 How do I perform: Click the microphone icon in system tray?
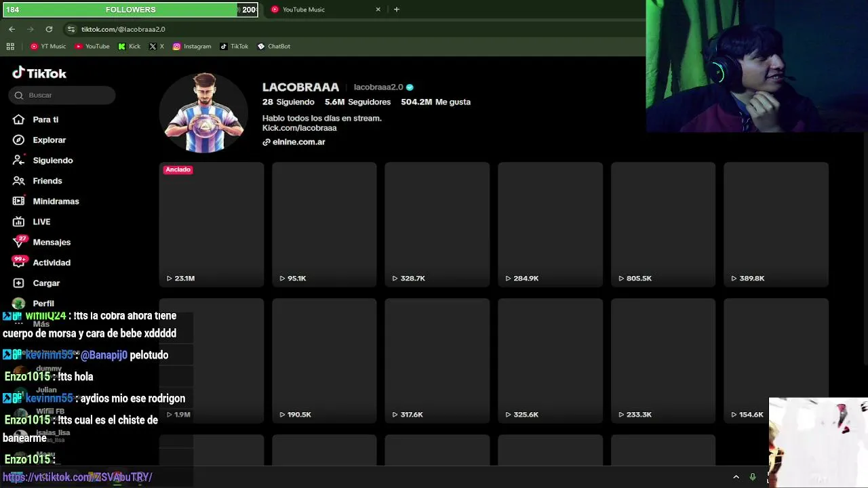753,477
